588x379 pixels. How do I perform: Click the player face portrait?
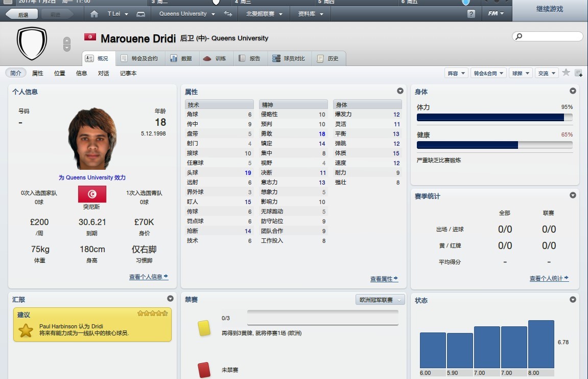click(92, 138)
